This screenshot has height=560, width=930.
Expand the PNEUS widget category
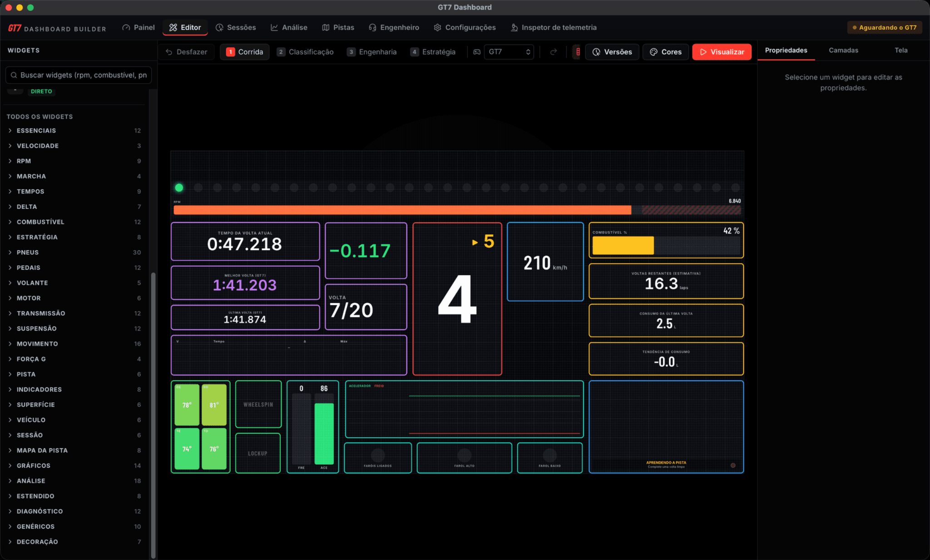coord(74,253)
